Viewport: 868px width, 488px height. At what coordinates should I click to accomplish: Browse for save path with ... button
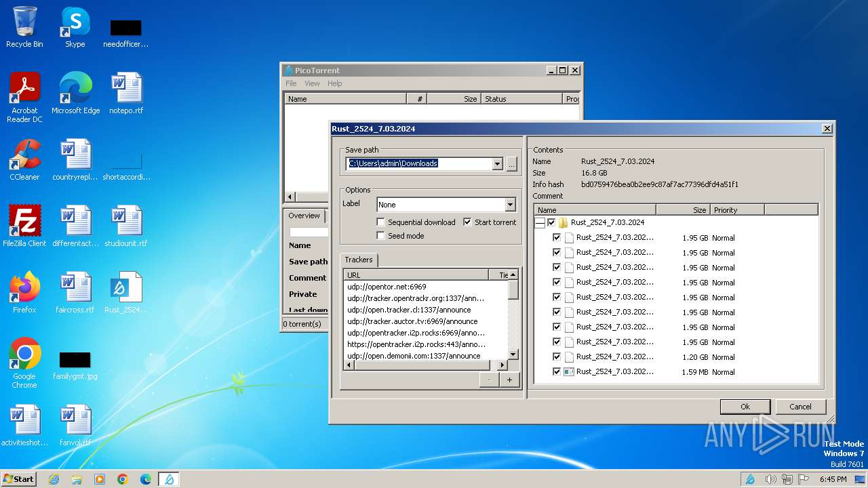pos(511,163)
